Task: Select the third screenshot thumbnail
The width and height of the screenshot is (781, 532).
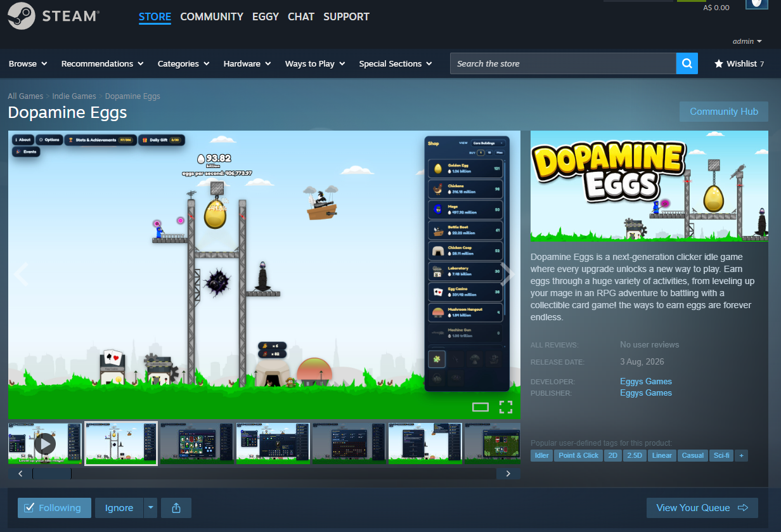Action: 197,443
